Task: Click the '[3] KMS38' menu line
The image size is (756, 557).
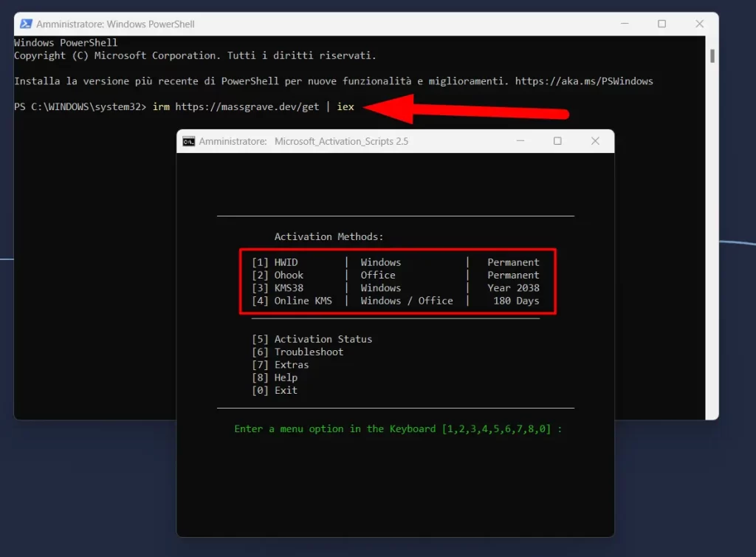Action: (396, 288)
